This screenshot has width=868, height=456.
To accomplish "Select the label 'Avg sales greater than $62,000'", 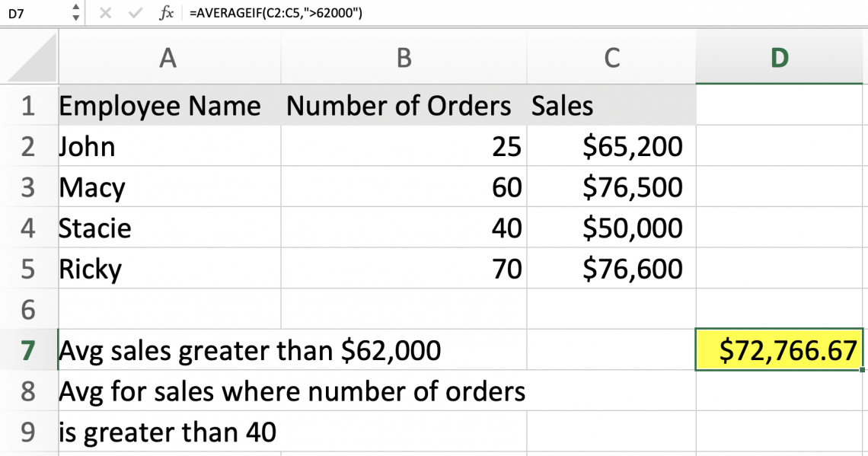I will click(x=168, y=350).
